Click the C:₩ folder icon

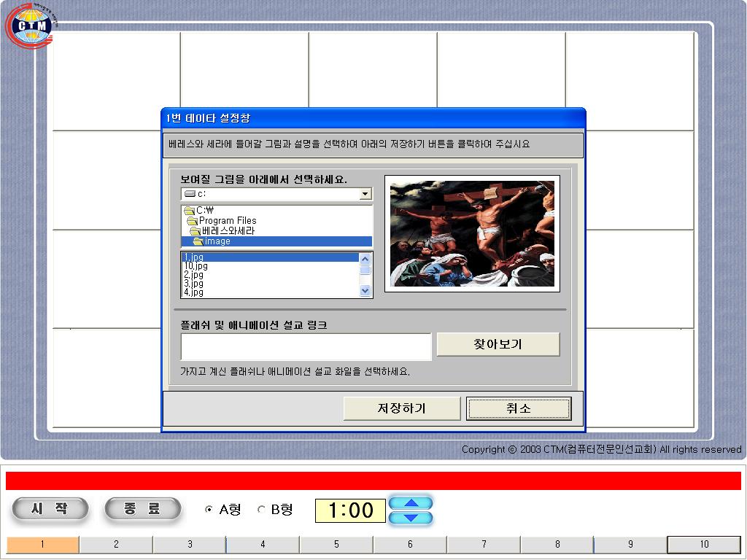(x=189, y=211)
